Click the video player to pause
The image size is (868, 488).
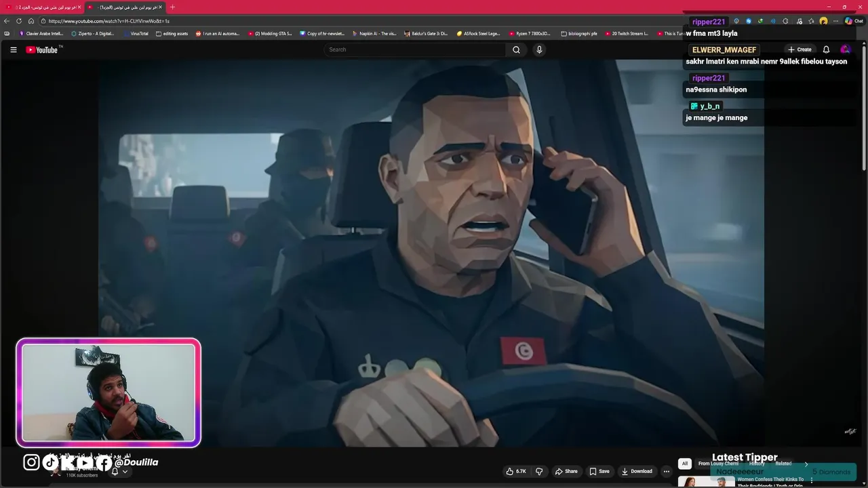(x=431, y=252)
